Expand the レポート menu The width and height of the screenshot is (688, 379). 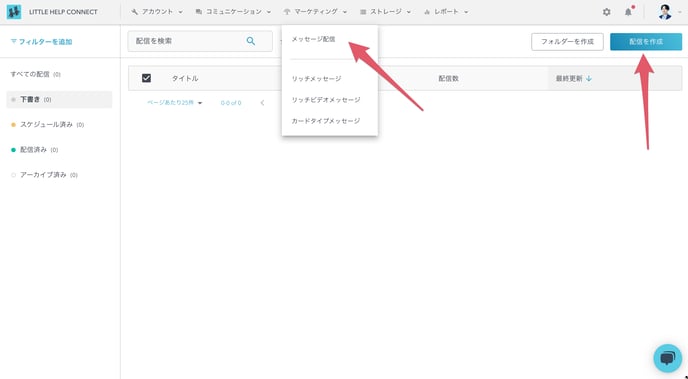[446, 12]
